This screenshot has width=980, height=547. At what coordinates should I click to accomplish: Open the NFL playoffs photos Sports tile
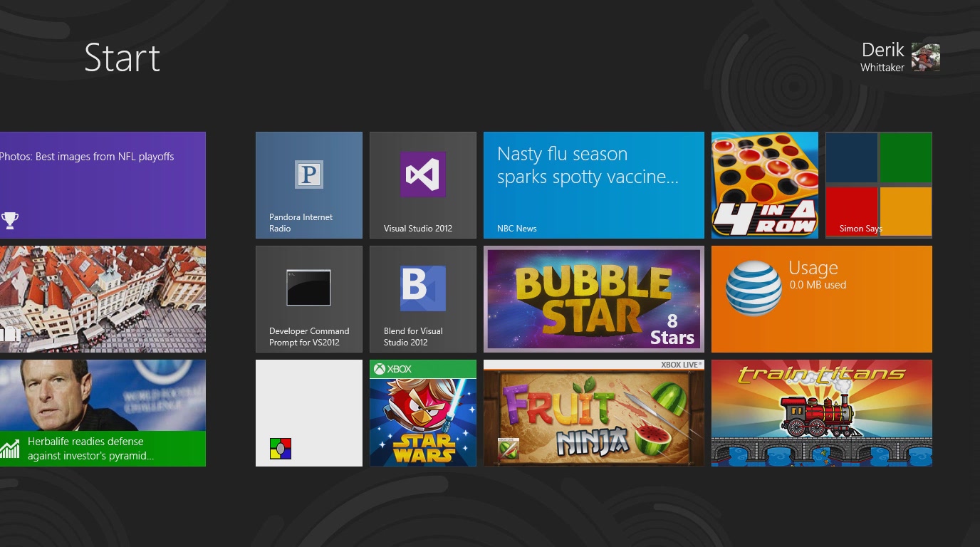tap(103, 185)
